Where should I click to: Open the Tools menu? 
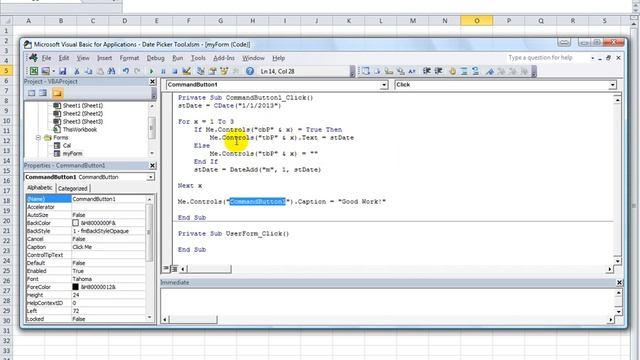point(198,58)
